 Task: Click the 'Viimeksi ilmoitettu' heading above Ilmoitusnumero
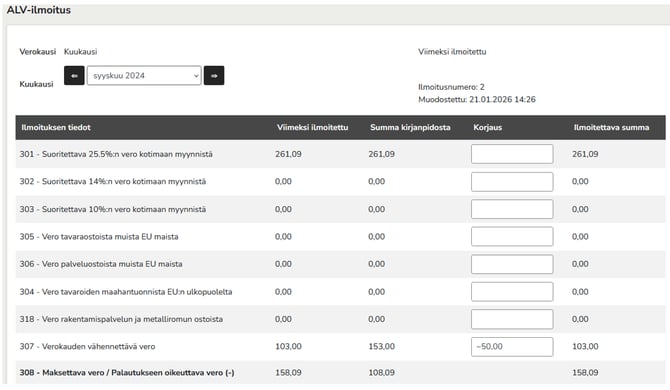[x=452, y=52]
